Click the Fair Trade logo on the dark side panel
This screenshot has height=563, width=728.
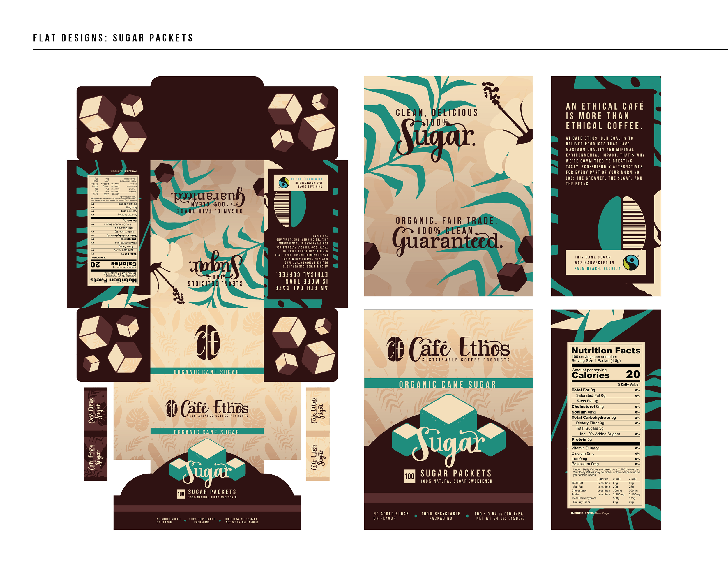point(631,263)
